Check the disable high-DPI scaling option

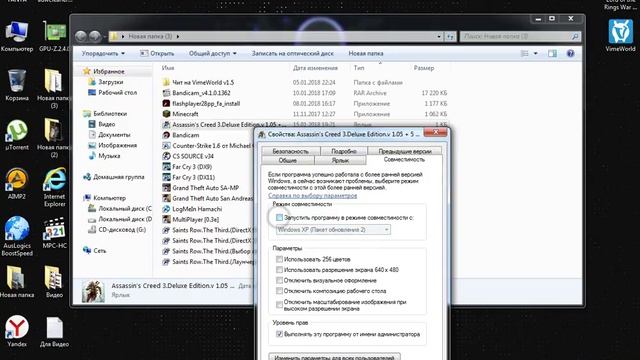point(279,305)
